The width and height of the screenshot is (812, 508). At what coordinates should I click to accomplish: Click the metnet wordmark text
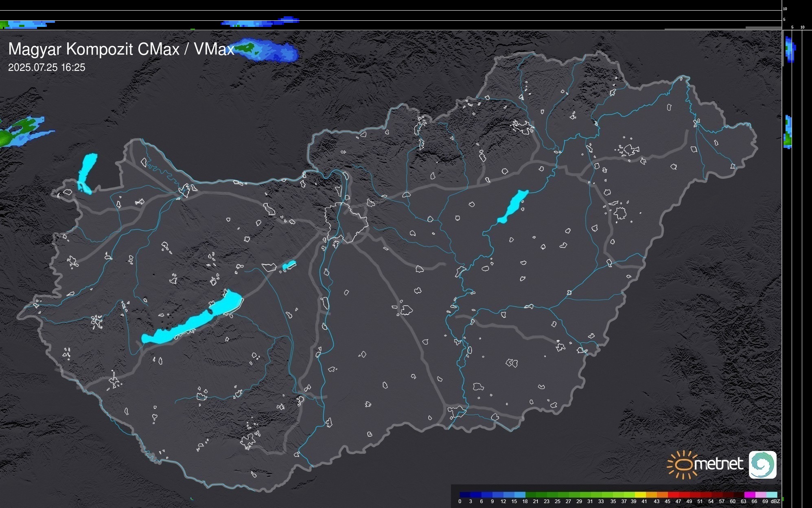719,464
